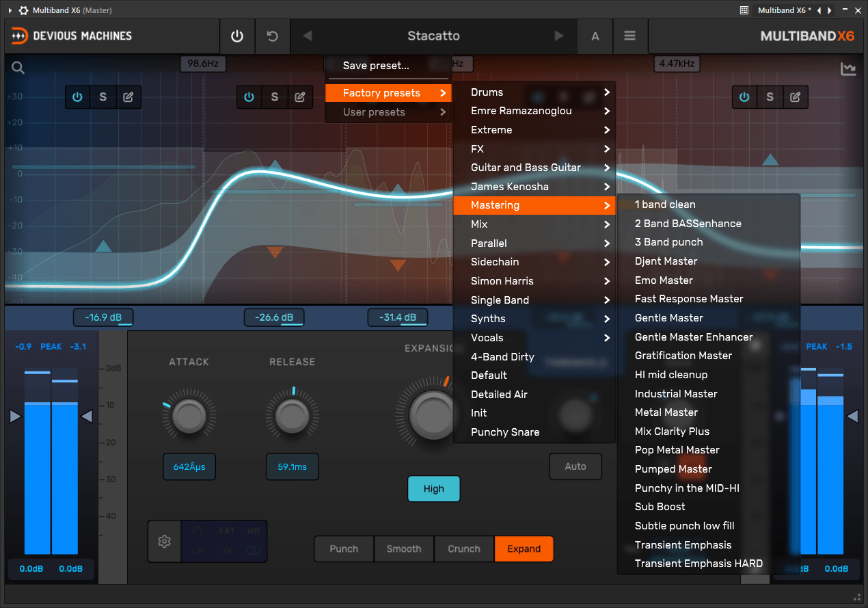
Task: Click the Stacatto preset name
Action: [433, 36]
